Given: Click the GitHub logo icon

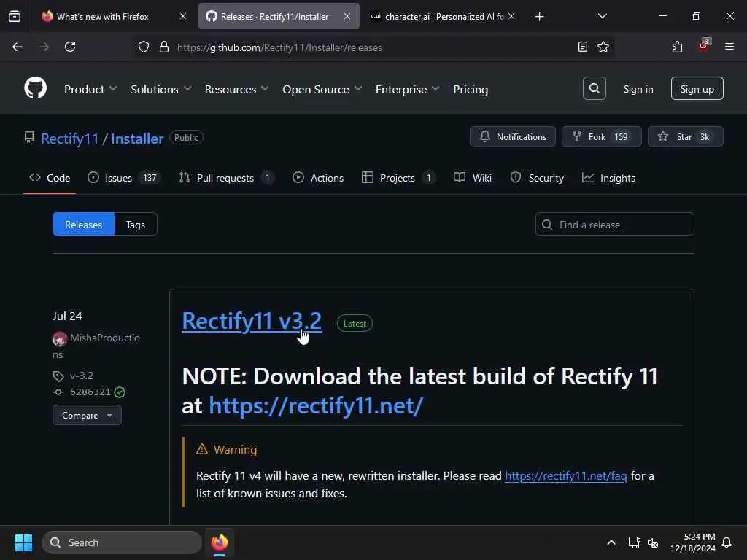Looking at the screenshot, I should 35,88.
